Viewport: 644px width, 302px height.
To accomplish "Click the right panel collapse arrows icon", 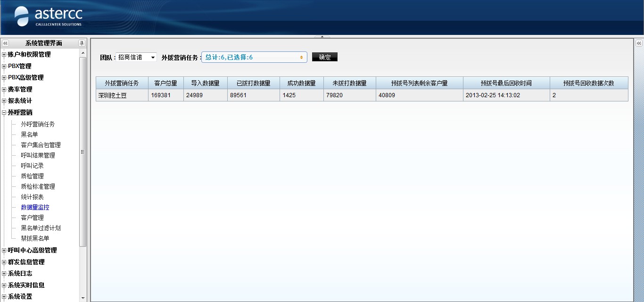I will tap(639, 43).
